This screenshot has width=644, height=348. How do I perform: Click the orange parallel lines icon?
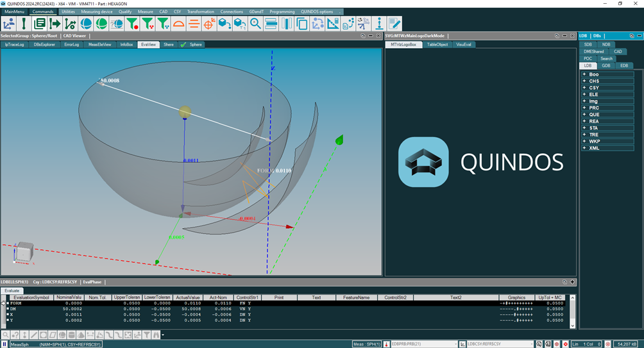pyautogui.click(x=194, y=24)
